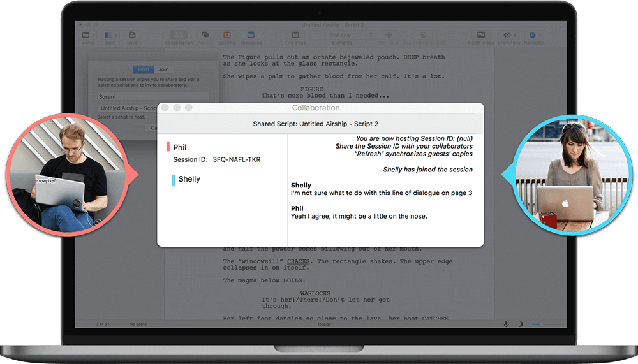Open the Dialogue elements dropdown
This screenshot has width=638, height=364.
[x=342, y=35]
